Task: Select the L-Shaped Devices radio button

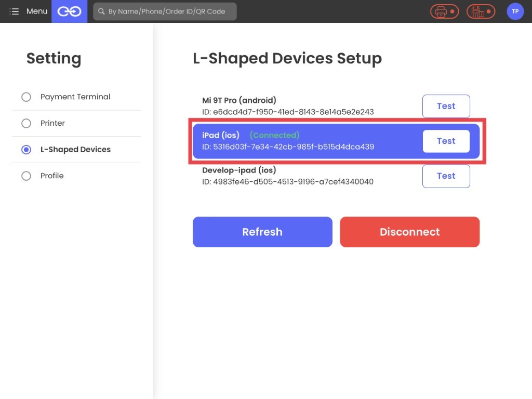Action: (26, 150)
